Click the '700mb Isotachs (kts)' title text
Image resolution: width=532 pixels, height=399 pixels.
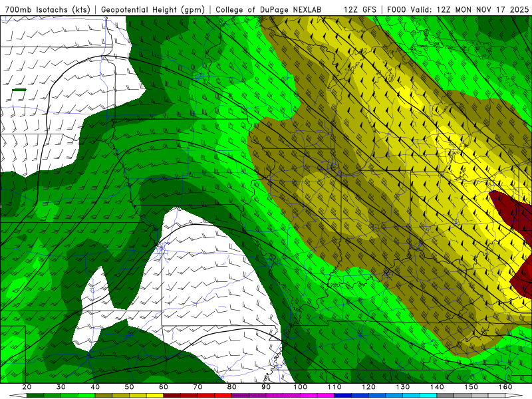(47, 9)
